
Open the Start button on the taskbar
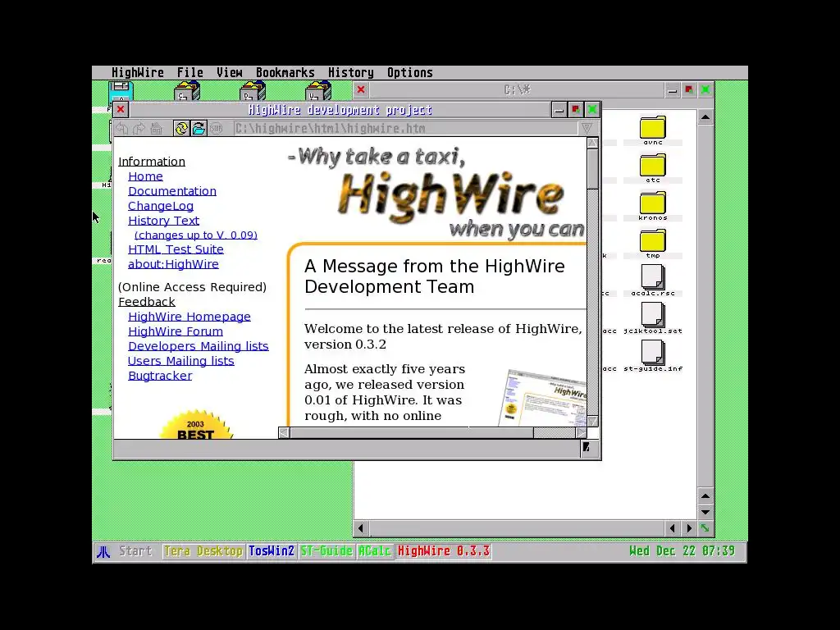[x=135, y=551]
